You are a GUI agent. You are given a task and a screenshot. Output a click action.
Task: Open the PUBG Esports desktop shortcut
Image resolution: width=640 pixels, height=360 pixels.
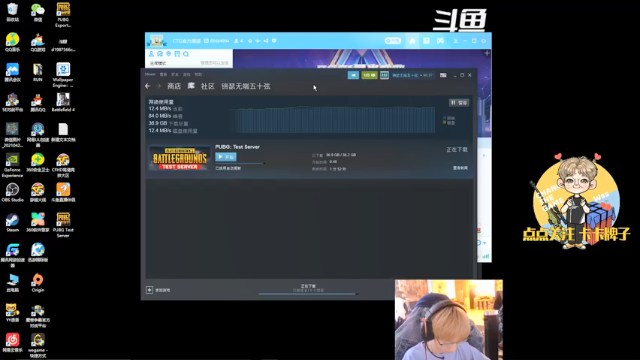(63, 14)
